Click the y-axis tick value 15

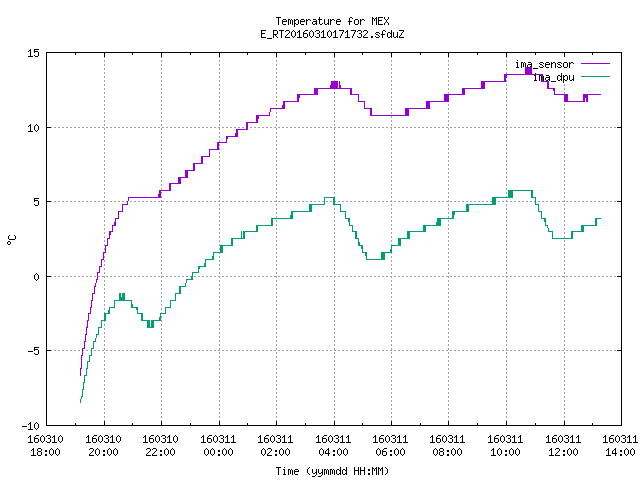[33, 53]
